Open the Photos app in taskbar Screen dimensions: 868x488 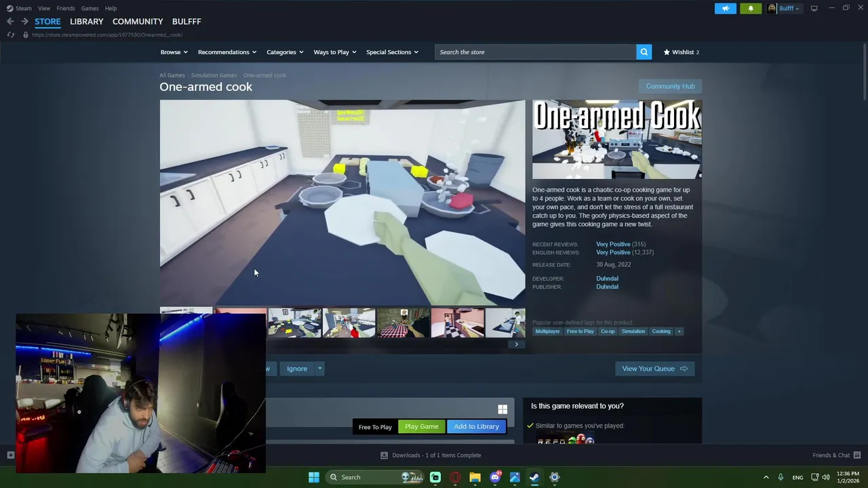click(515, 477)
